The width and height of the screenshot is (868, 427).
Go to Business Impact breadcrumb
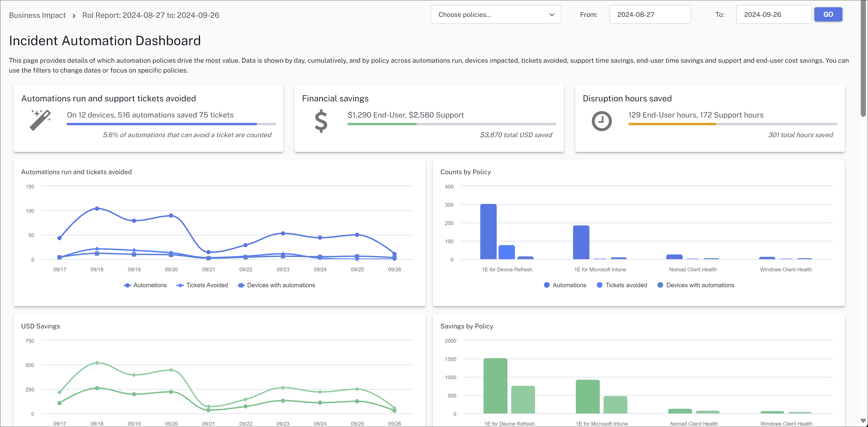[x=37, y=15]
